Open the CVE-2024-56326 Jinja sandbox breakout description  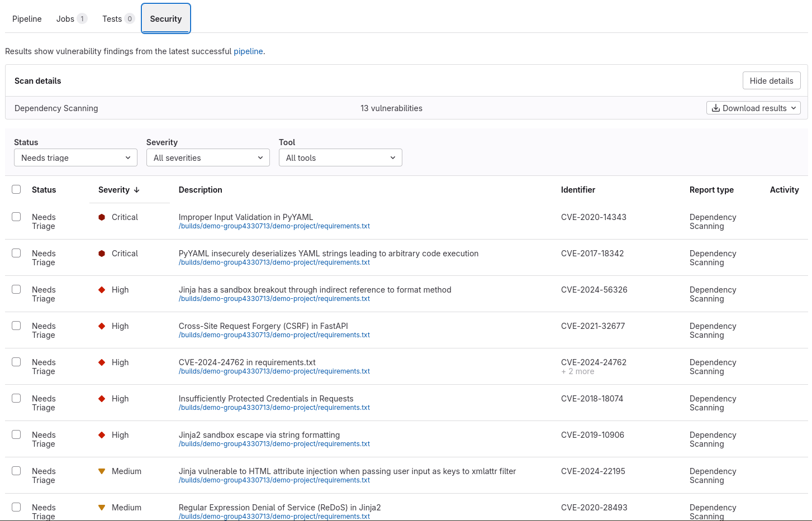315,289
